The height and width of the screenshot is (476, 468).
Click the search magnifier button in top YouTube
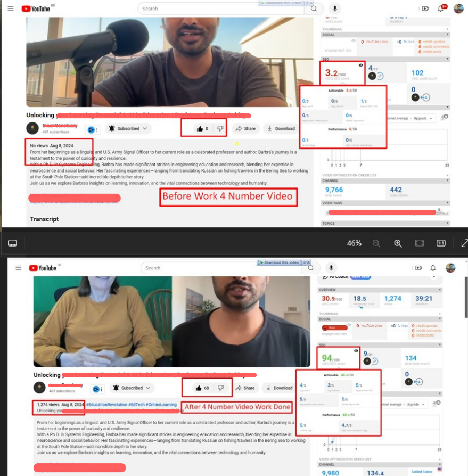pyautogui.click(x=314, y=9)
